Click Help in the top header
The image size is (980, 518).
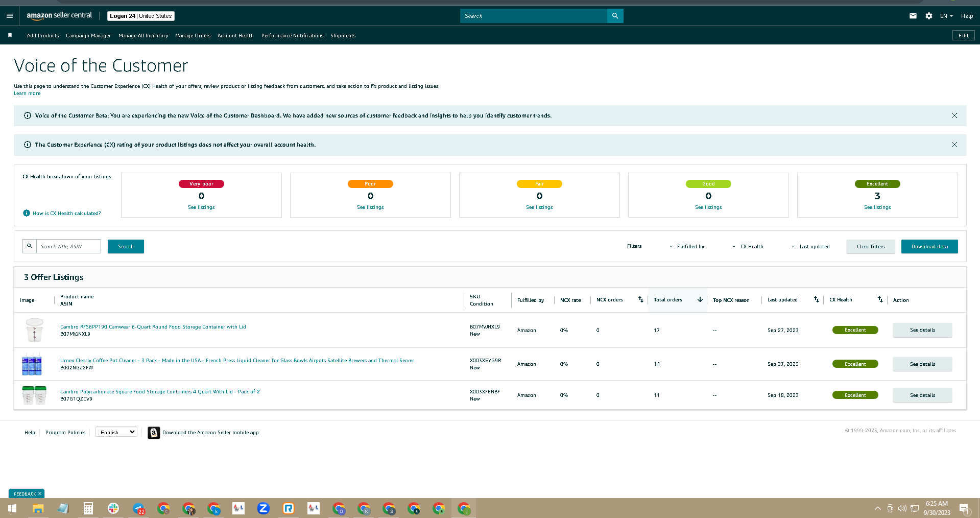pyautogui.click(x=967, y=16)
